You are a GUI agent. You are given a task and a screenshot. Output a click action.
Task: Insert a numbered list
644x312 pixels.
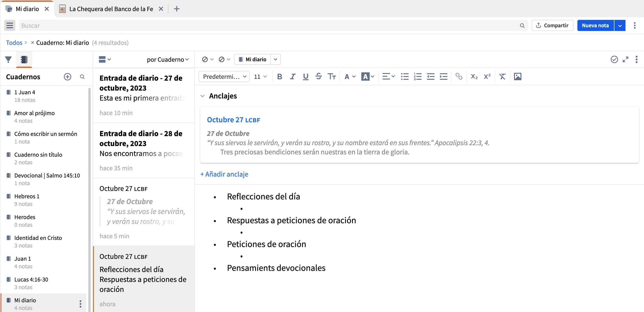(418, 76)
